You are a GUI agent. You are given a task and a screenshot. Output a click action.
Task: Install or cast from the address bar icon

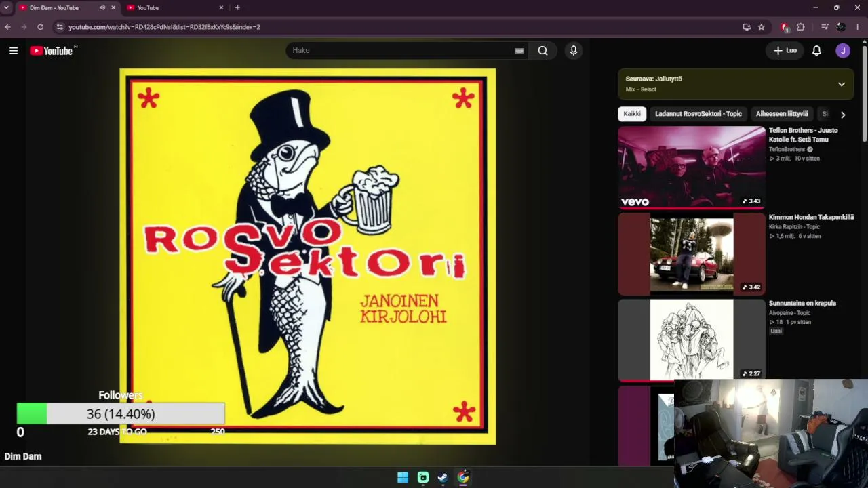click(x=747, y=27)
